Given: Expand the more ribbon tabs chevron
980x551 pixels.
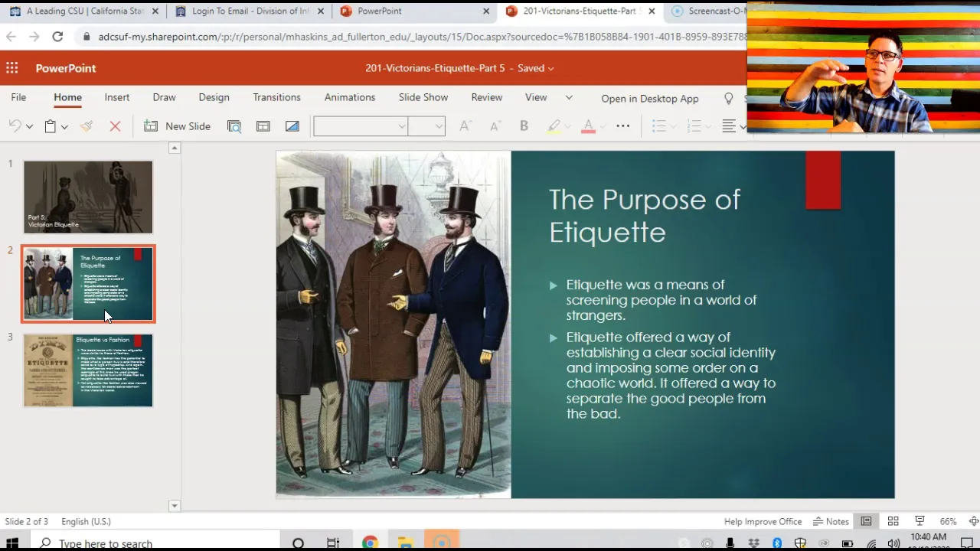Looking at the screenshot, I should coord(569,97).
